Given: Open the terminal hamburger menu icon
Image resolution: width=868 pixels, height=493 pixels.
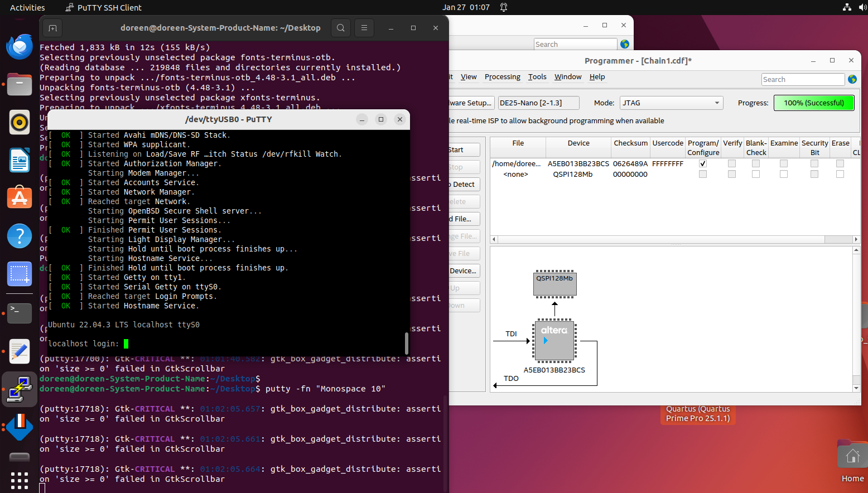Looking at the screenshot, I should coord(364,27).
